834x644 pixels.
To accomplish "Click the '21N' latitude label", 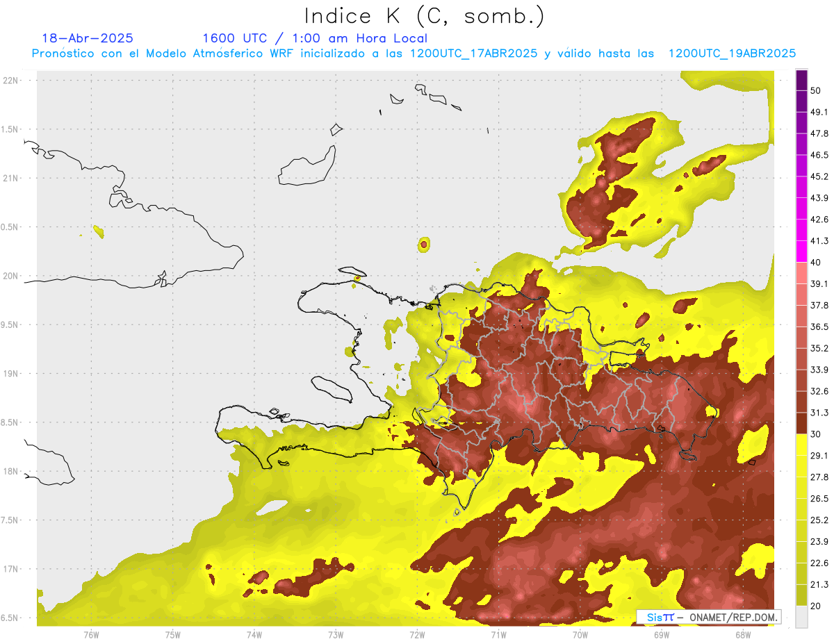I will (11, 178).
